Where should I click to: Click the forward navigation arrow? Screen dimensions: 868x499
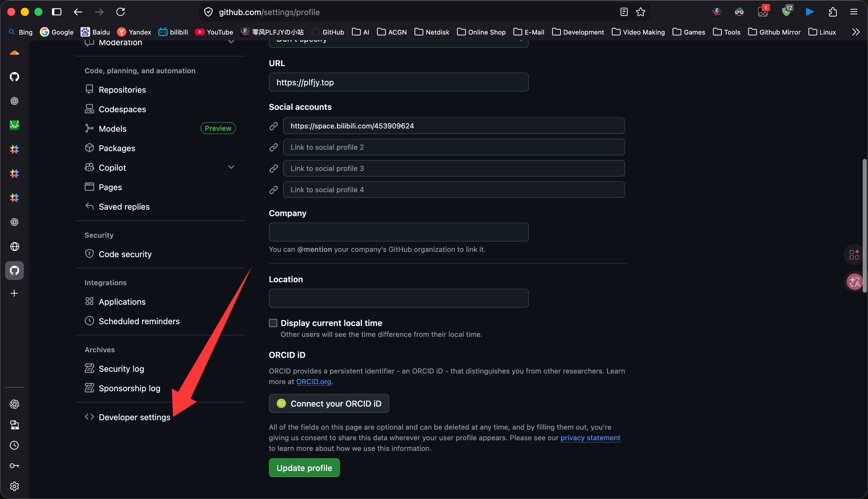click(x=99, y=12)
